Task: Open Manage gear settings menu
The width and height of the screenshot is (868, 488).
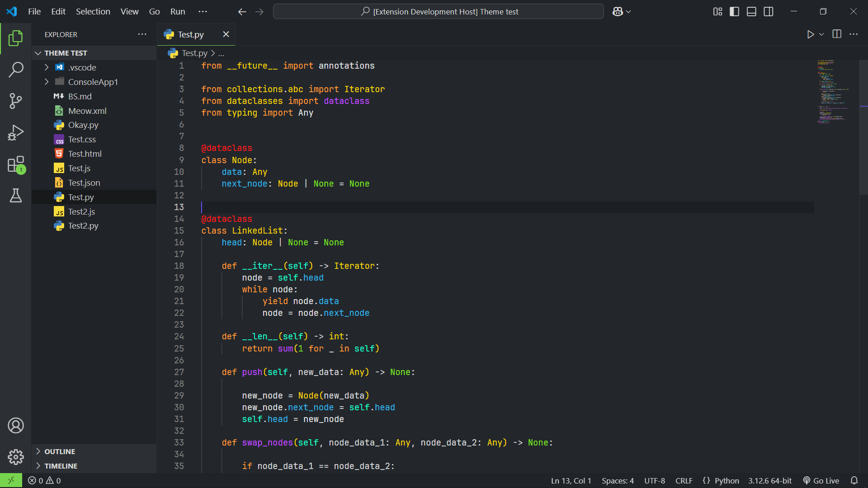Action: (16, 457)
